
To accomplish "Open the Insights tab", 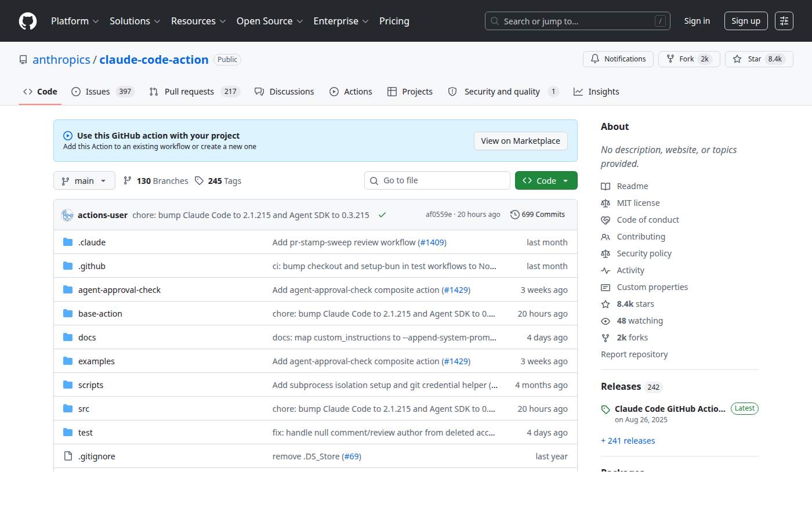I will pos(596,92).
